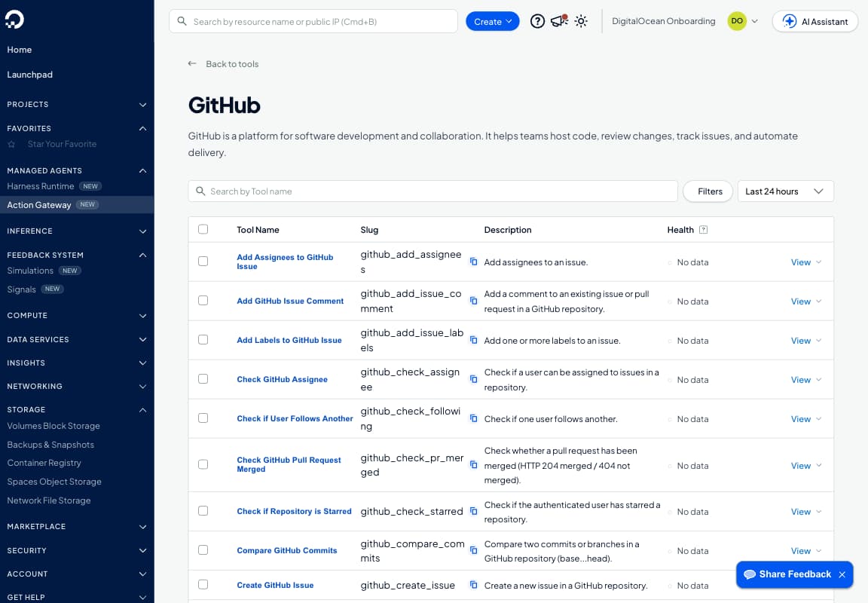The image size is (868, 603).
Task: Click the star icon by Star Your Favorite
Action: [x=11, y=144]
